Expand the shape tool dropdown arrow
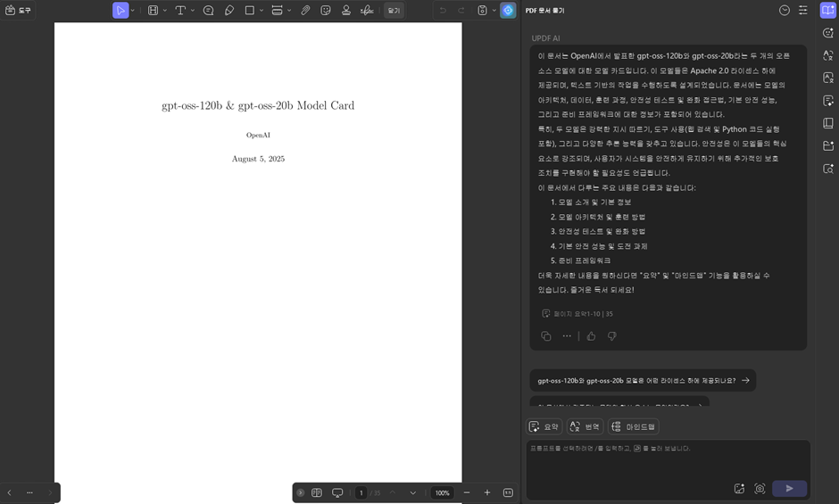Image resolution: width=839 pixels, height=504 pixels. tap(262, 10)
